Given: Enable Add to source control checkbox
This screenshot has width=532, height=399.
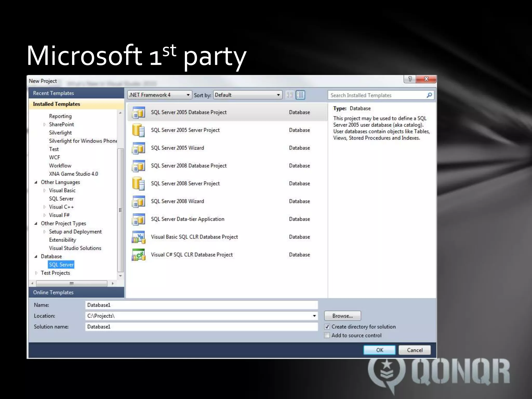Looking at the screenshot, I should [x=327, y=335].
